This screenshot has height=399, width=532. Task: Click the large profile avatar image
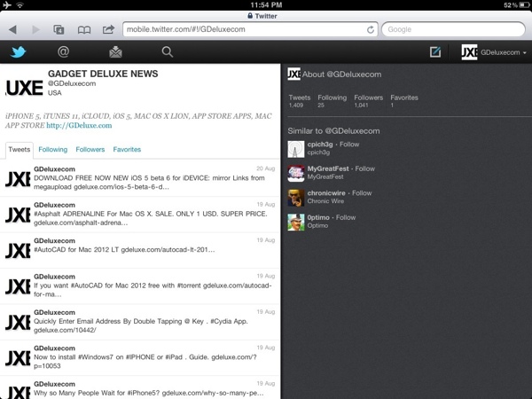pyautogui.click(x=25, y=88)
